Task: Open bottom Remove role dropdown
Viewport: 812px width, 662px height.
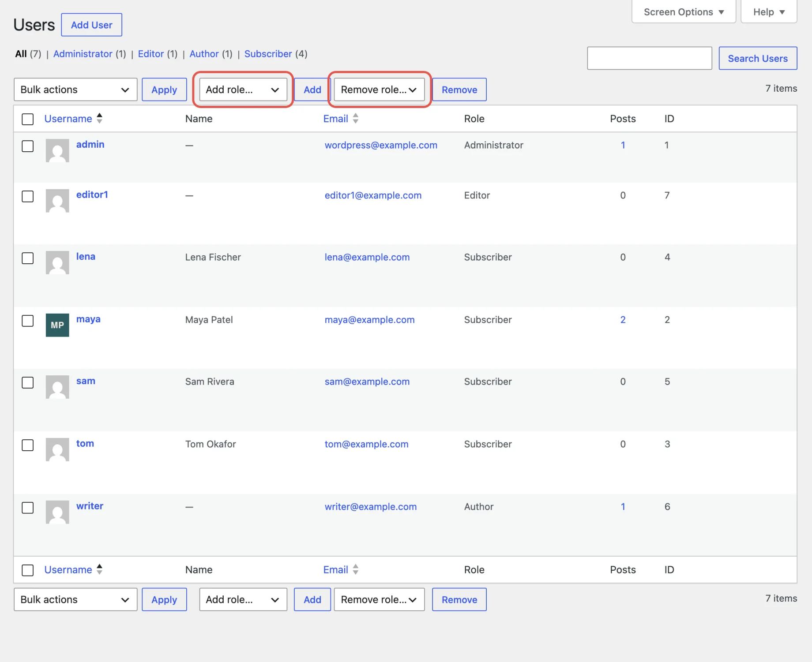Action: click(380, 599)
